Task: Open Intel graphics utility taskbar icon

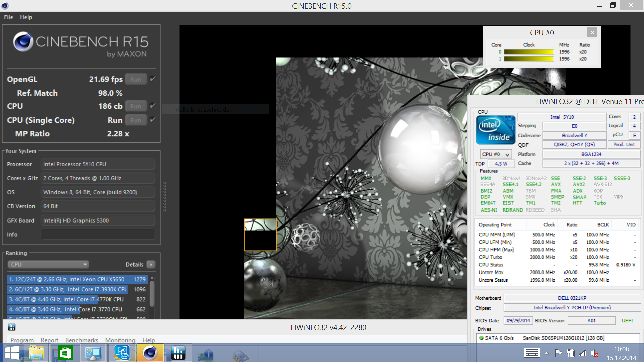Action: (122, 353)
